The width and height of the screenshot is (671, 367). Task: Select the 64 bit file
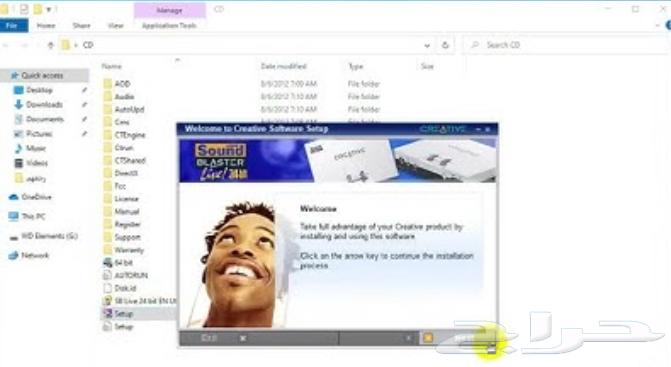coord(124,263)
